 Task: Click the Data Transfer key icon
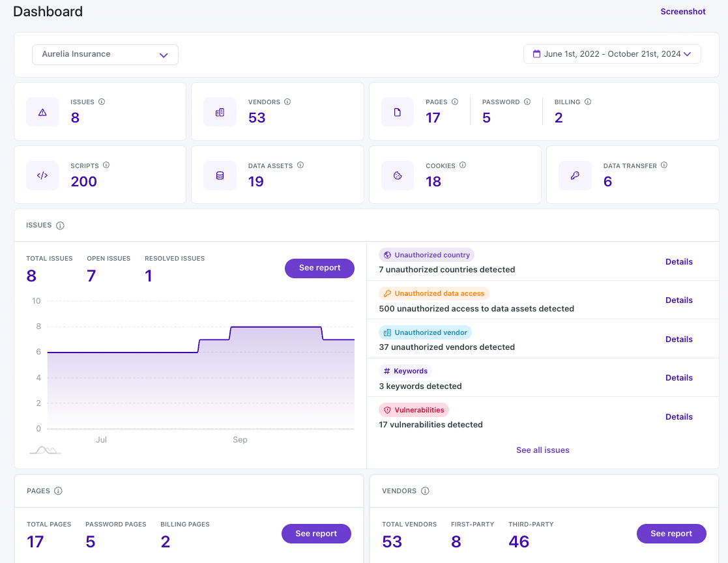(575, 176)
